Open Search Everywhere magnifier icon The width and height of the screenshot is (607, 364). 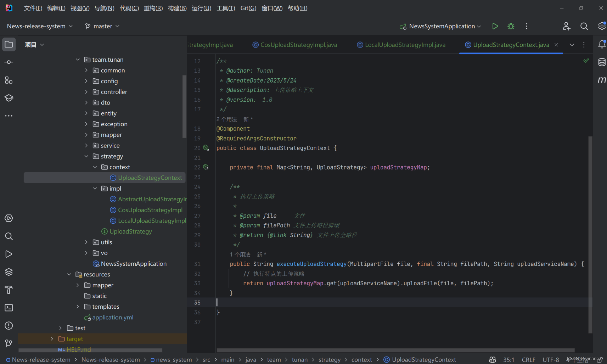[584, 26]
